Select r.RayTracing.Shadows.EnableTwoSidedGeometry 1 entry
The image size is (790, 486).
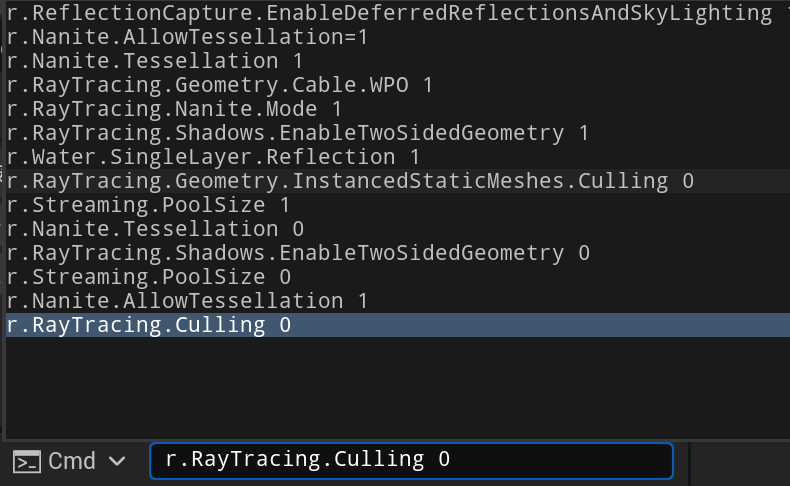click(x=398, y=133)
